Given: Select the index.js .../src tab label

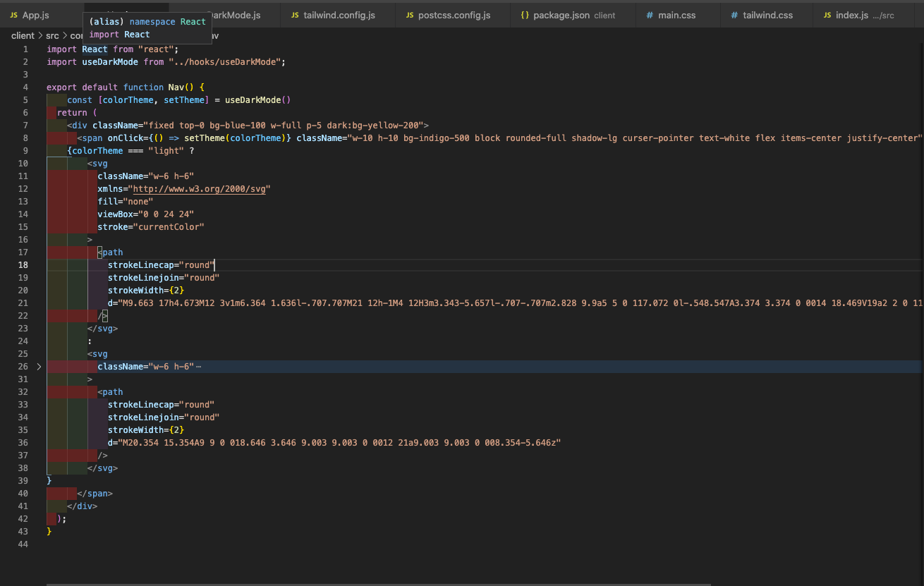Looking at the screenshot, I should point(865,15).
